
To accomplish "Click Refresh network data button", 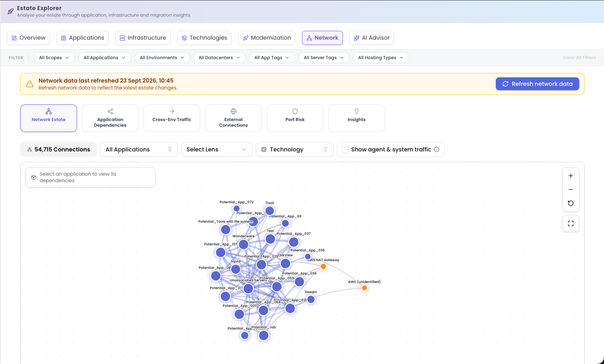I will [x=538, y=84].
